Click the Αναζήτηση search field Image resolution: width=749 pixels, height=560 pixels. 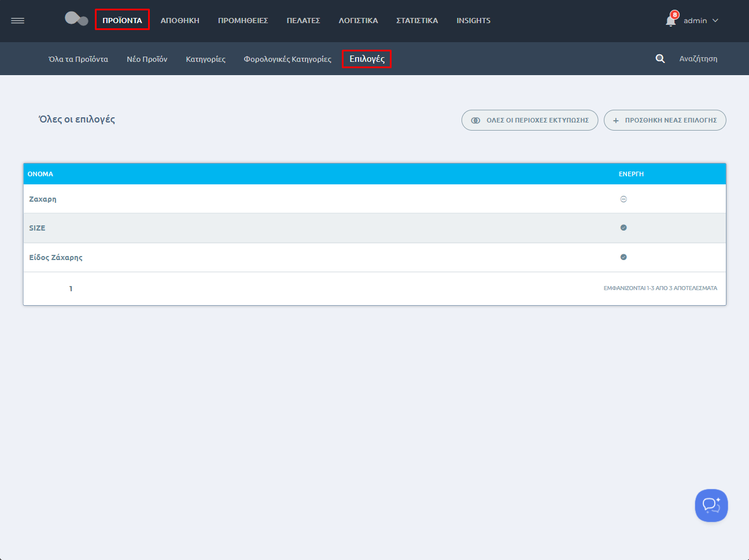[698, 59]
